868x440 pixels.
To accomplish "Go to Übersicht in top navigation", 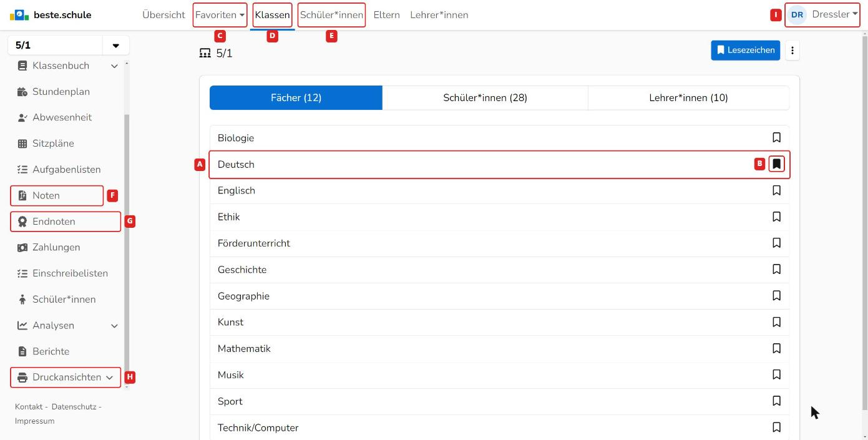I will (x=163, y=15).
